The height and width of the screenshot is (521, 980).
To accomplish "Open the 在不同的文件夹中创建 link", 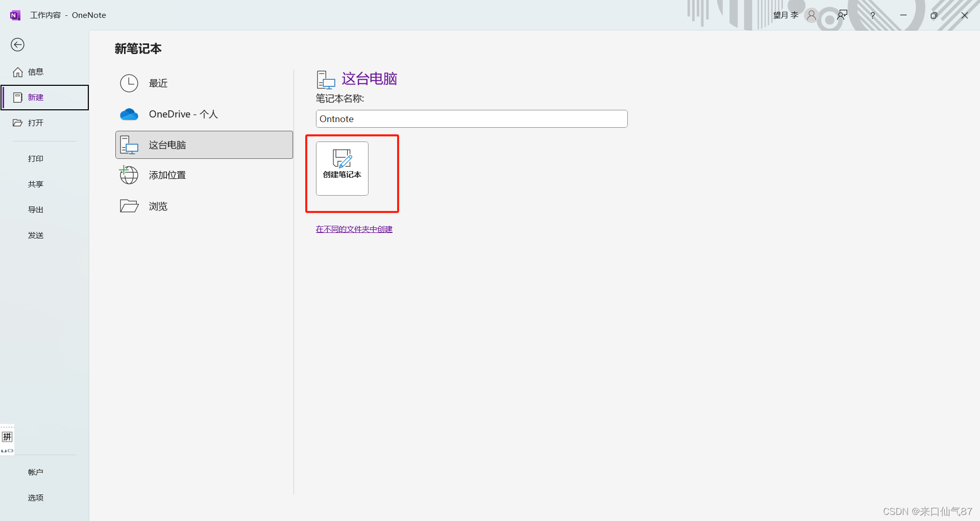I will point(354,229).
